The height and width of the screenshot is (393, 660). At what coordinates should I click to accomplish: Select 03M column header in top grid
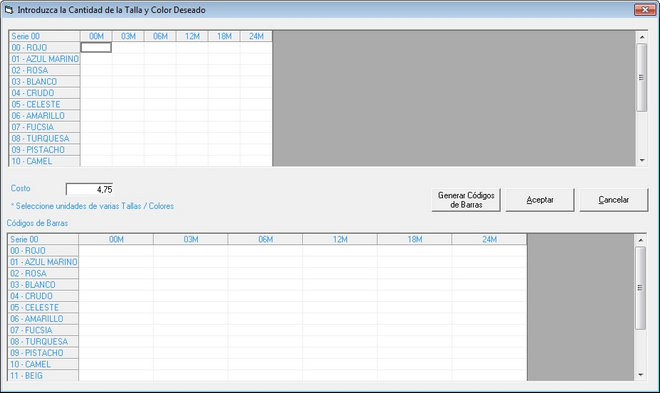(128, 36)
